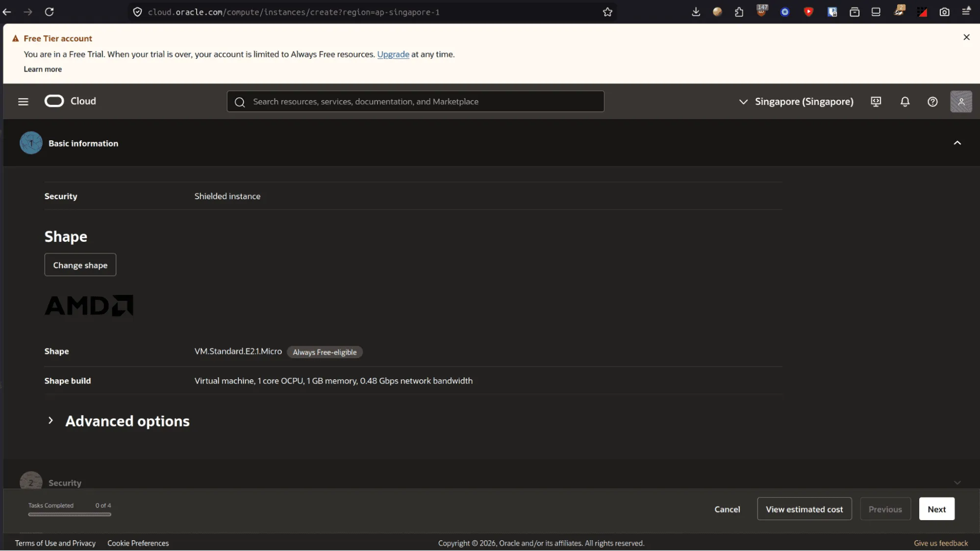The width and height of the screenshot is (980, 551).
Task: Open the help question mark menu
Action: coord(932,102)
